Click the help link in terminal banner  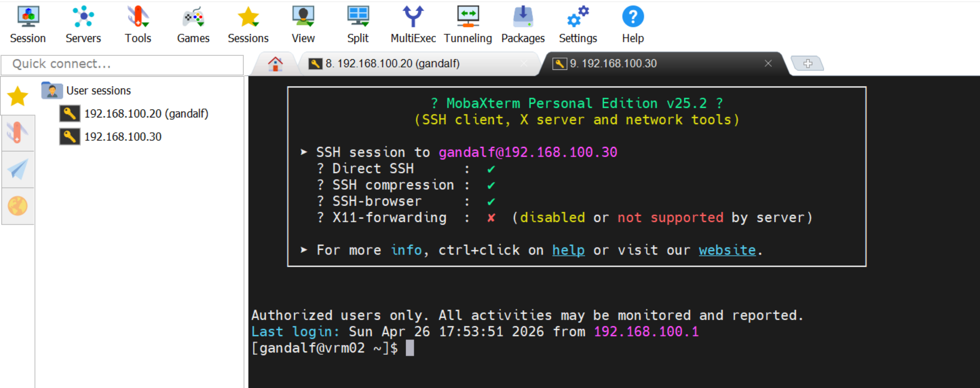pos(568,250)
